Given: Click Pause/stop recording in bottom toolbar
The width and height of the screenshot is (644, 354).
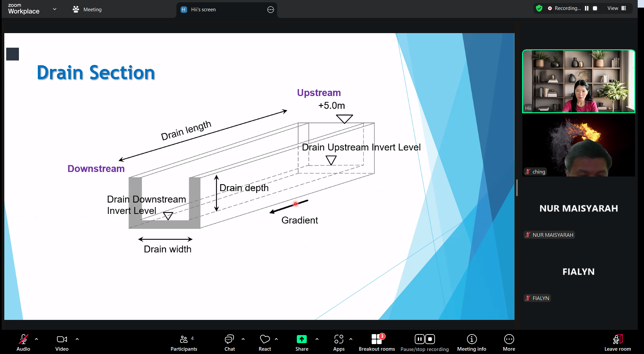Looking at the screenshot, I should (424, 342).
